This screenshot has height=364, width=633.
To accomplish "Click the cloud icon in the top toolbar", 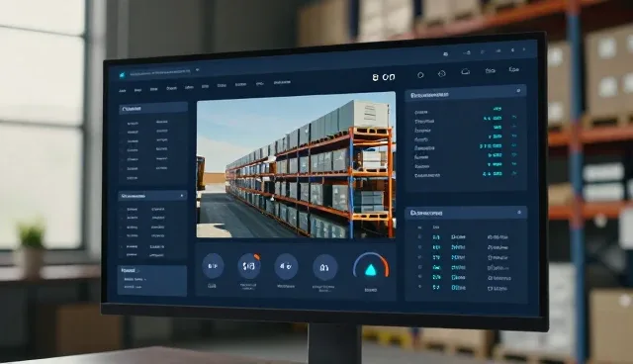I will (466, 72).
